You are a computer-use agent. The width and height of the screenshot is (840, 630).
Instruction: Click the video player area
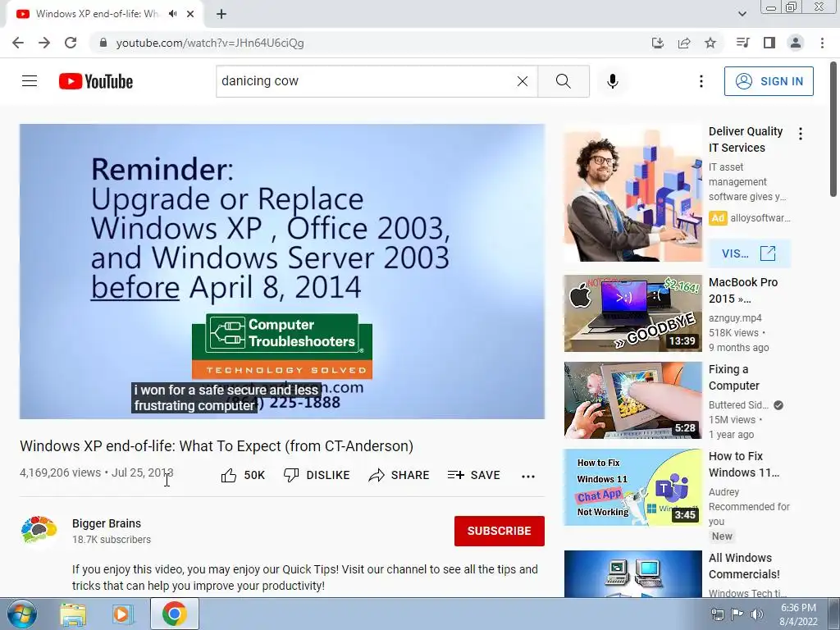click(x=282, y=272)
